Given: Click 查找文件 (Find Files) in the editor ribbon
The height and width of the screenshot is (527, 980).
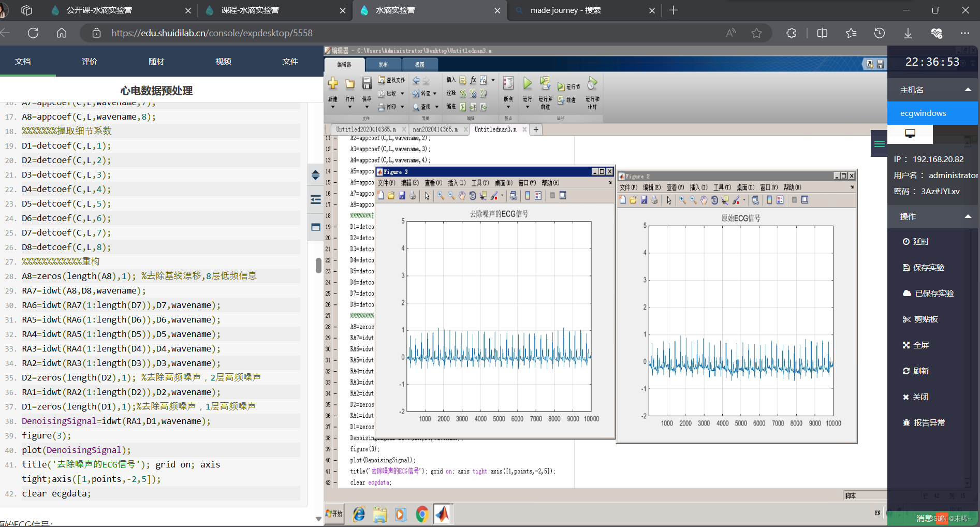Looking at the screenshot, I should (391, 80).
